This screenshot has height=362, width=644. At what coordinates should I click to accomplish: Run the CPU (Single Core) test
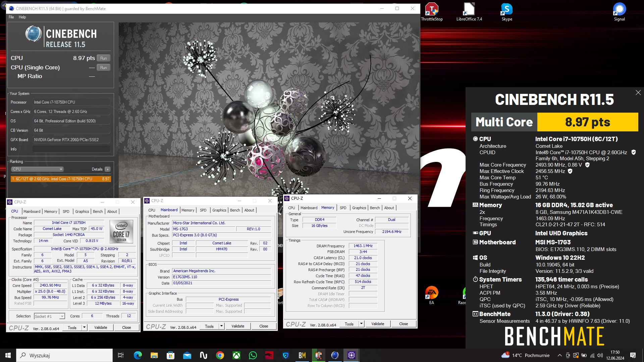click(x=104, y=67)
